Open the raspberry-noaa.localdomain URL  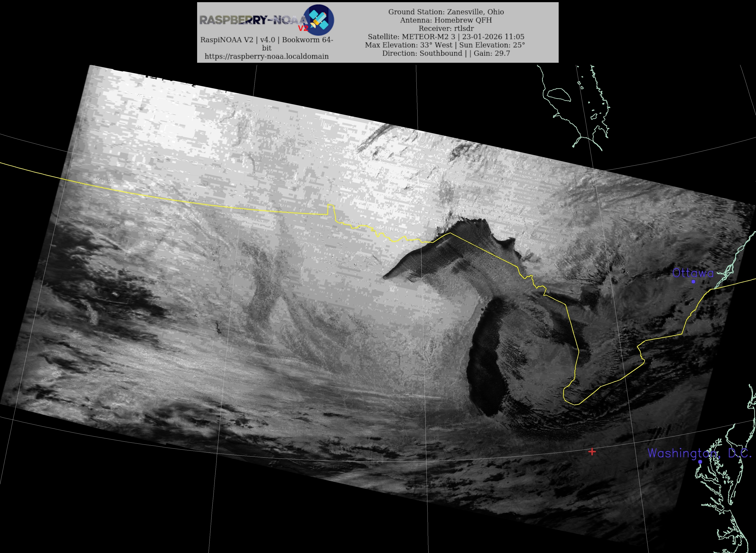click(x=266, y=56)
